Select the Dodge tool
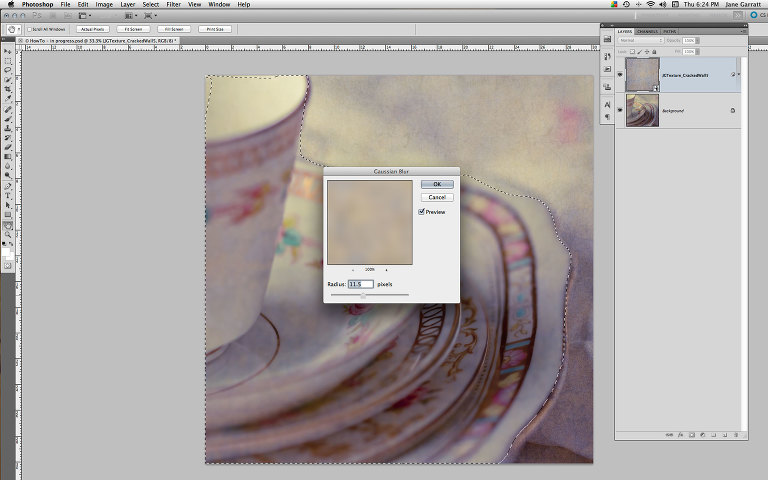768x480 pixels. click(7, 175)
